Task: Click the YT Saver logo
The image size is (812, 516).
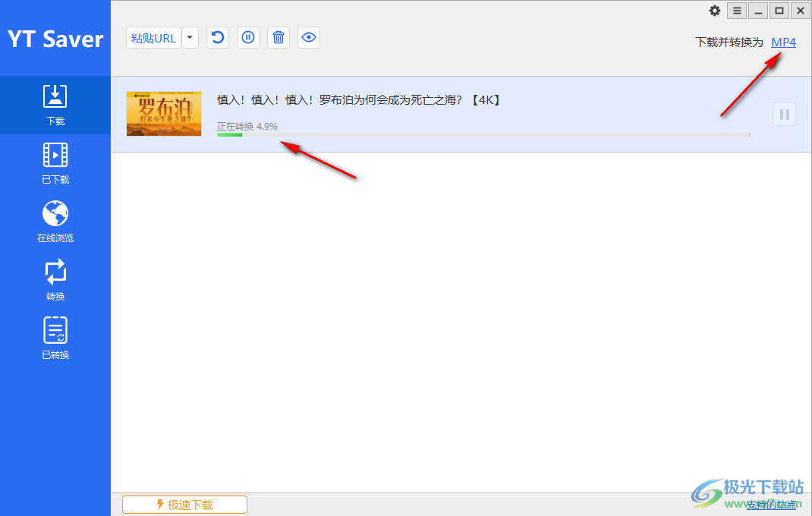Action: pos(55,39)
